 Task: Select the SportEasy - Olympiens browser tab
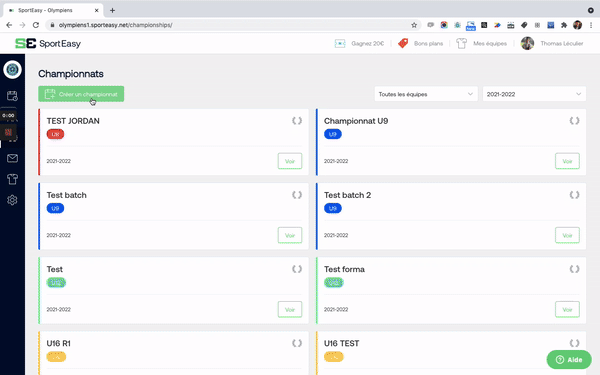(x=52, y=10)
